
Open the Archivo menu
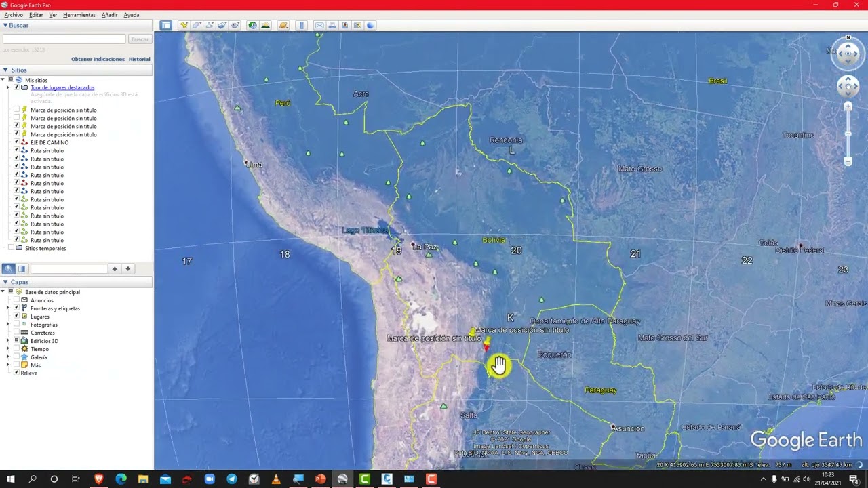point(14,15)
